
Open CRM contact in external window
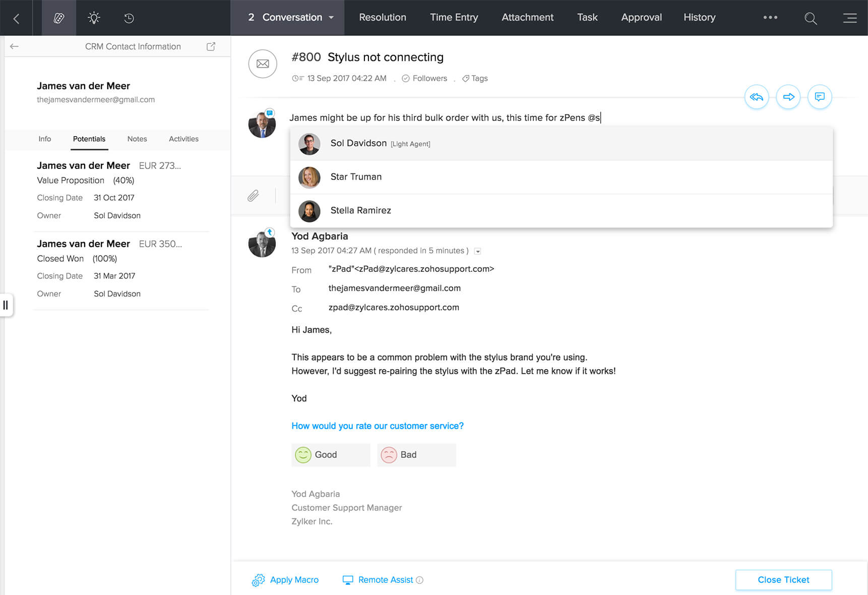[211, 46]
